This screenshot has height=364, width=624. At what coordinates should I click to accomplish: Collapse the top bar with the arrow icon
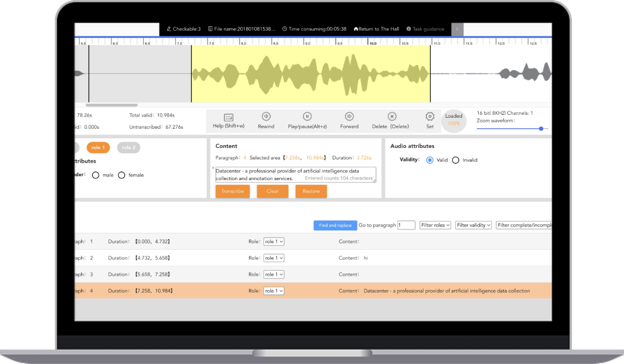coord(457,29)
